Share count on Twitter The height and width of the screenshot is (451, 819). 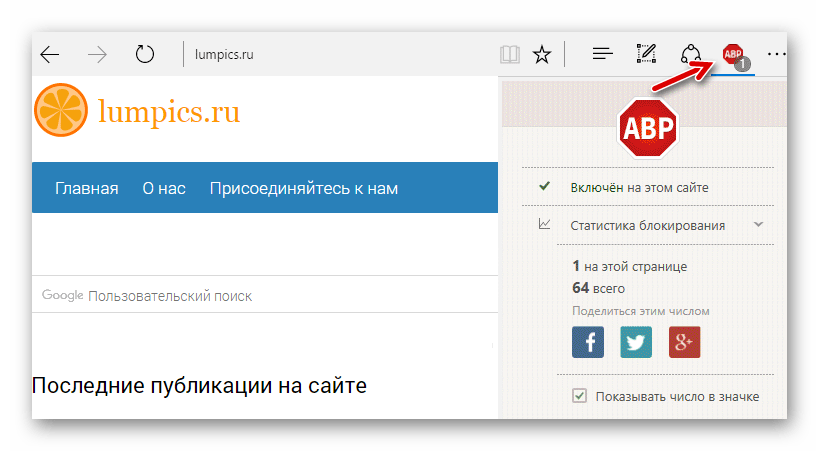[636, 342]
